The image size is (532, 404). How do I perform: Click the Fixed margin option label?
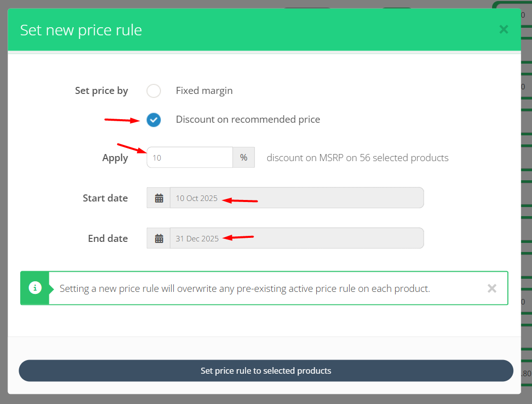204,91
